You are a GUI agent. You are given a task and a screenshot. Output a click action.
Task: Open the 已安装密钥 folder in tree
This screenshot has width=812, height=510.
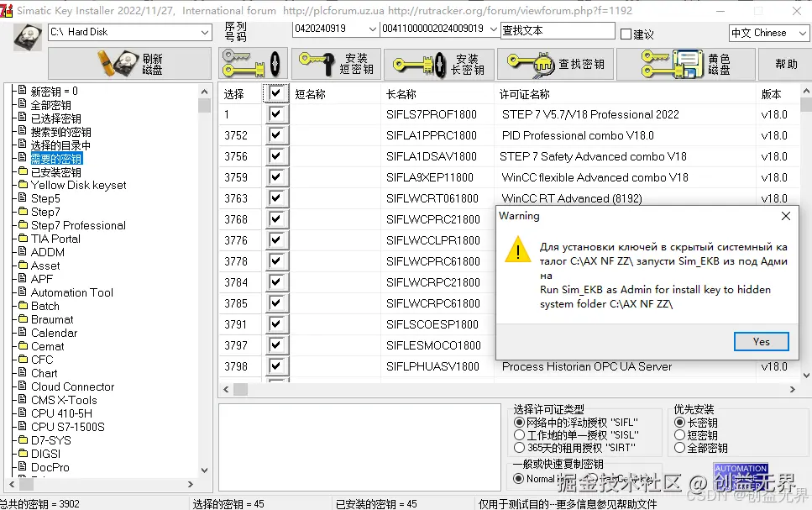(56, 172)
